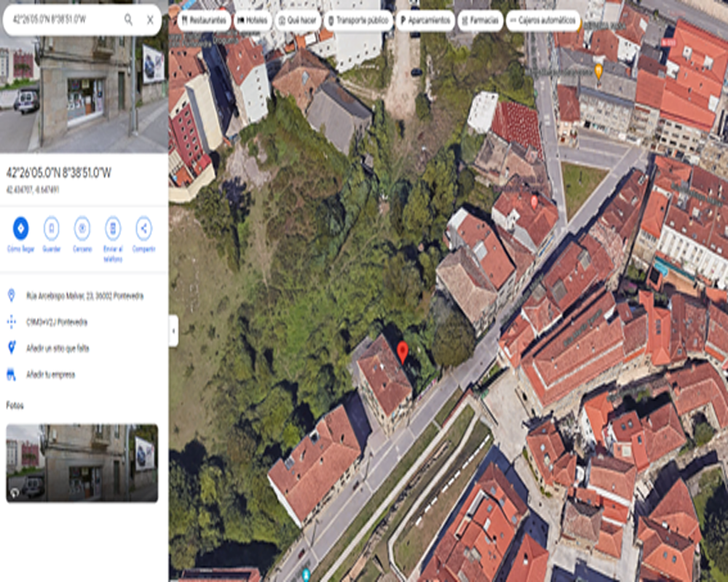728x582 pixels.
Task: Click the Guardar bookmark icon
Action: (51, 228)
